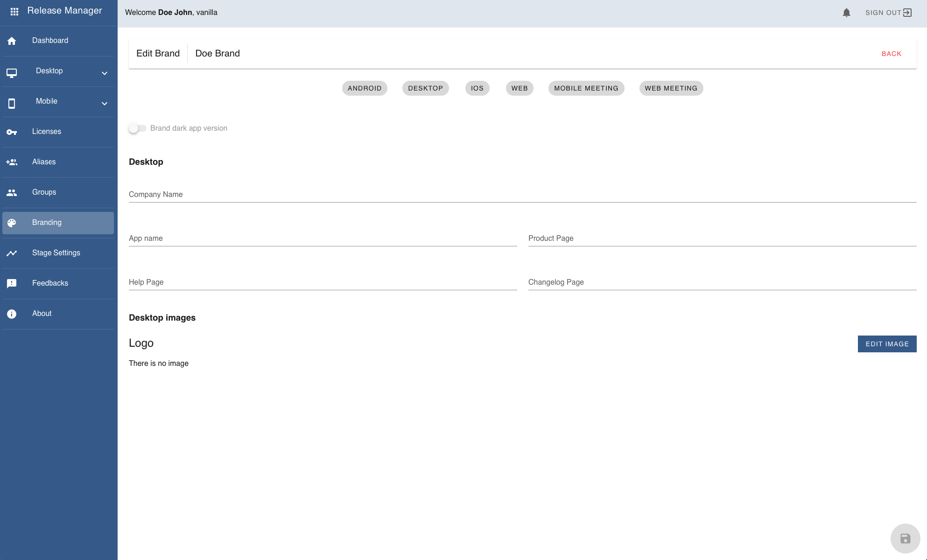927x560 pixels.
Task: Click 'There is no image' text
Action: point(159,364)
